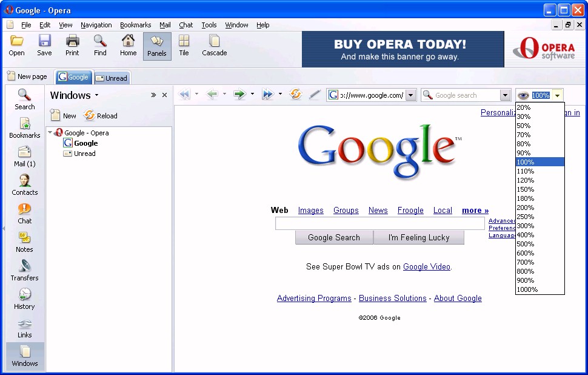The width and height of the screenshot is (588, 375).
Task: Click the Fast forward arrow
Action: 268,94
